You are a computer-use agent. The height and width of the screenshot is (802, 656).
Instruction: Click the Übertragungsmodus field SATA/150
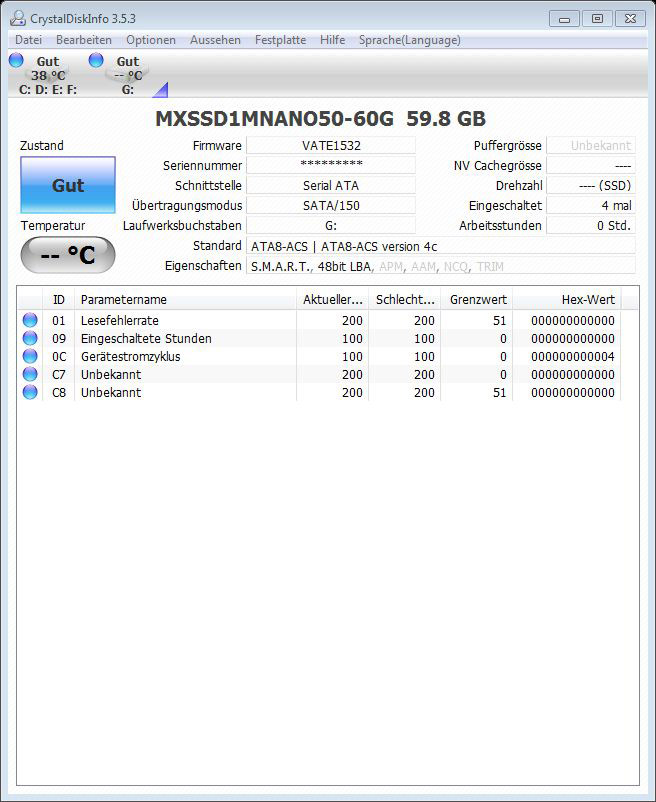click(331, 205)
